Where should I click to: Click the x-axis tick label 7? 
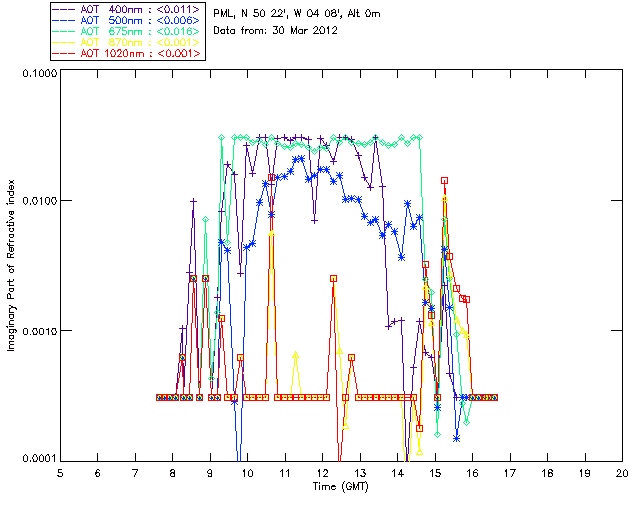coord(135,473)
